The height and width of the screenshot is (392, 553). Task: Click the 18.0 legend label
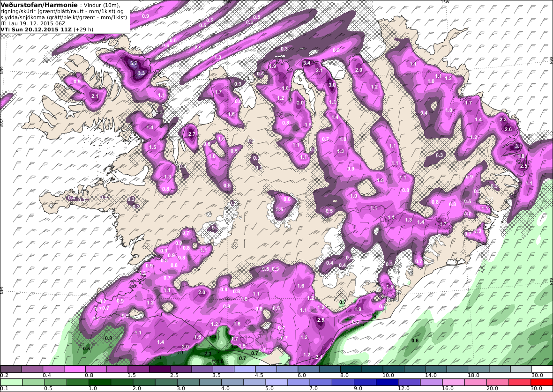click(x=474, y=376)
